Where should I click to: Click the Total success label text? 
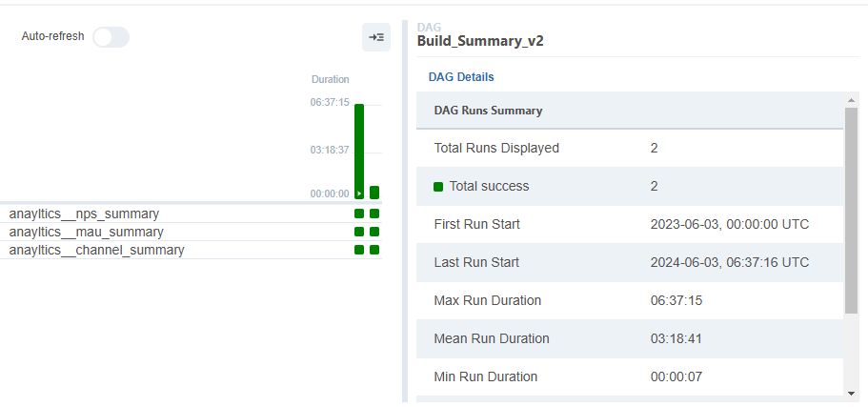pyautogui.click(x=489, y=187)
